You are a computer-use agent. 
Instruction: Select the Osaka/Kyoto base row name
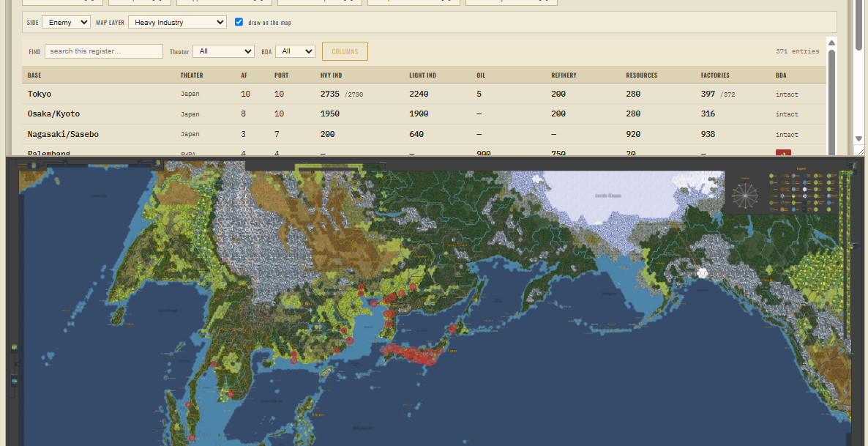pyautogui.click(x=53, y=114)
